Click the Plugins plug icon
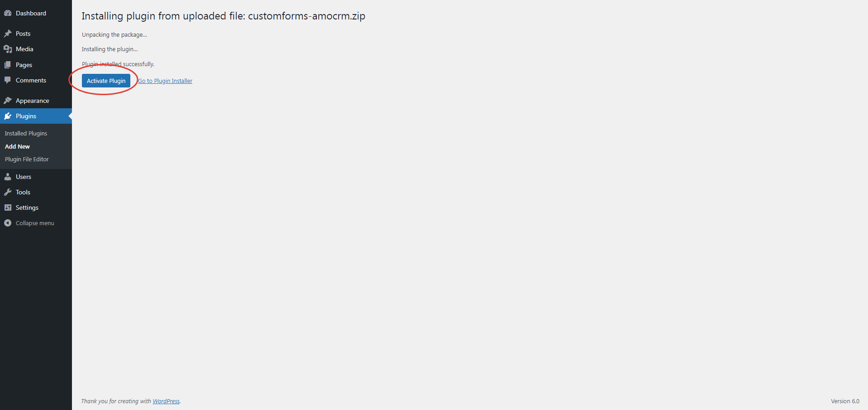868x410 pixels. click(8, 116)
